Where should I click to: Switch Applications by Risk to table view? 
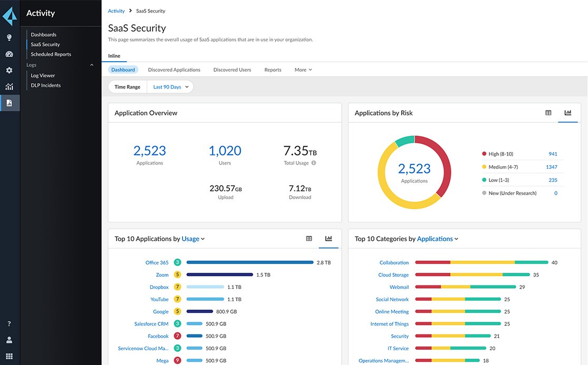tap(549, 112)
